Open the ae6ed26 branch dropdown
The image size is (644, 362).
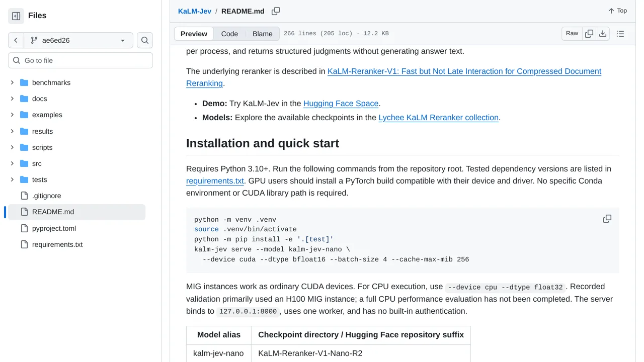(x=78, y=40)
